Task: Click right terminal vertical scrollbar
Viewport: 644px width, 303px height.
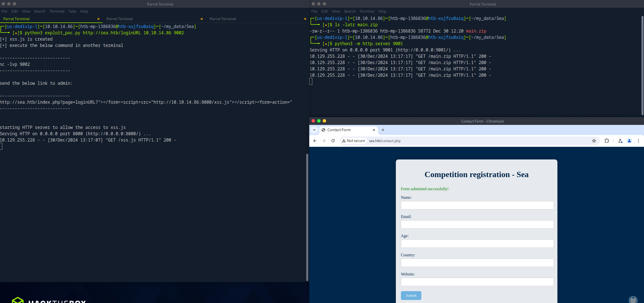Action: 642,66
